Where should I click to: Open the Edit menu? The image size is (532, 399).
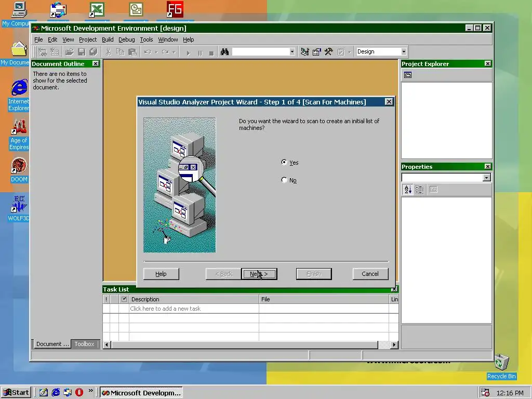52,39
